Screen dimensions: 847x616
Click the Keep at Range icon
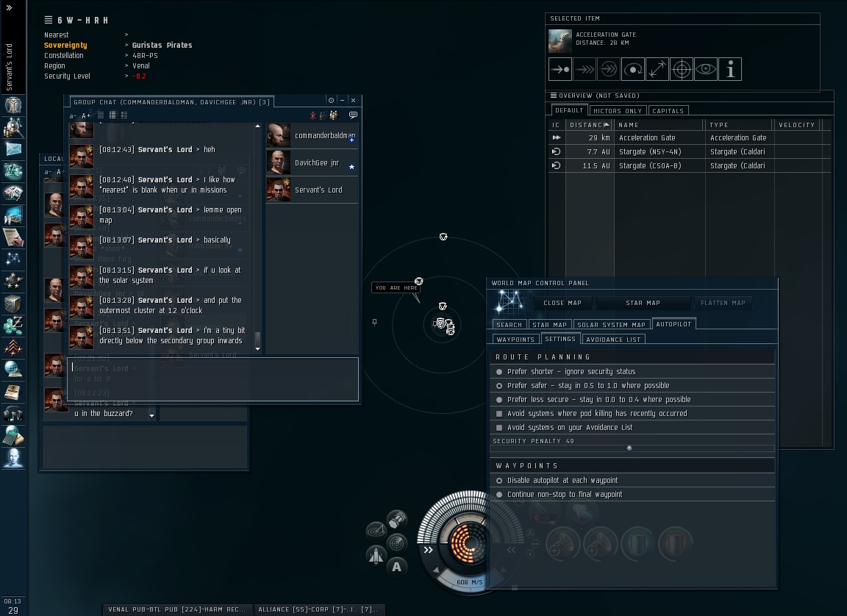[x=657, y=69]
